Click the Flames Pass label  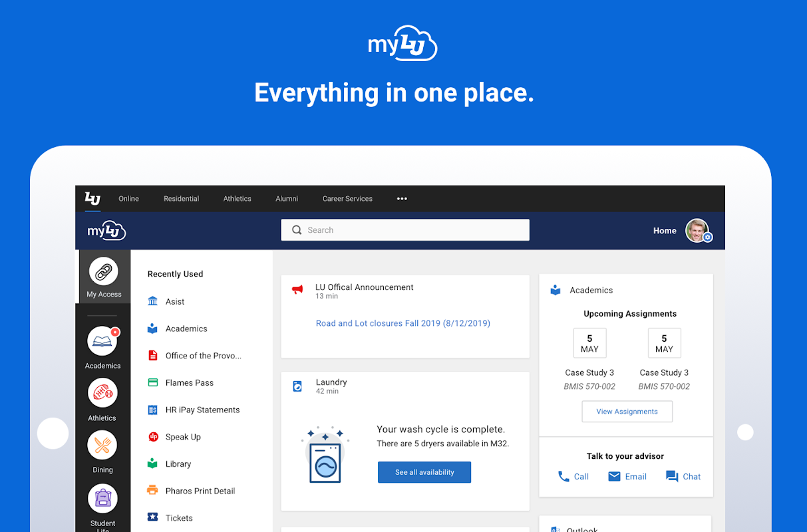tap(190, 382)
